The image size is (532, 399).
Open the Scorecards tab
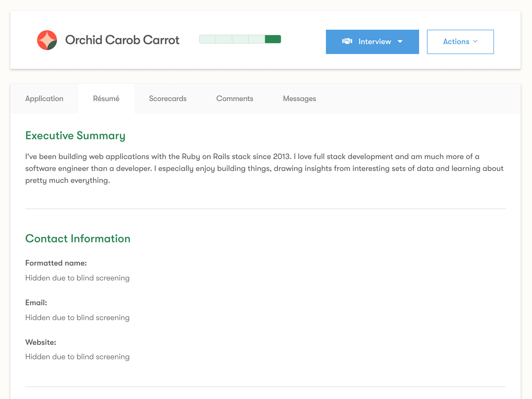click(168, 98)
